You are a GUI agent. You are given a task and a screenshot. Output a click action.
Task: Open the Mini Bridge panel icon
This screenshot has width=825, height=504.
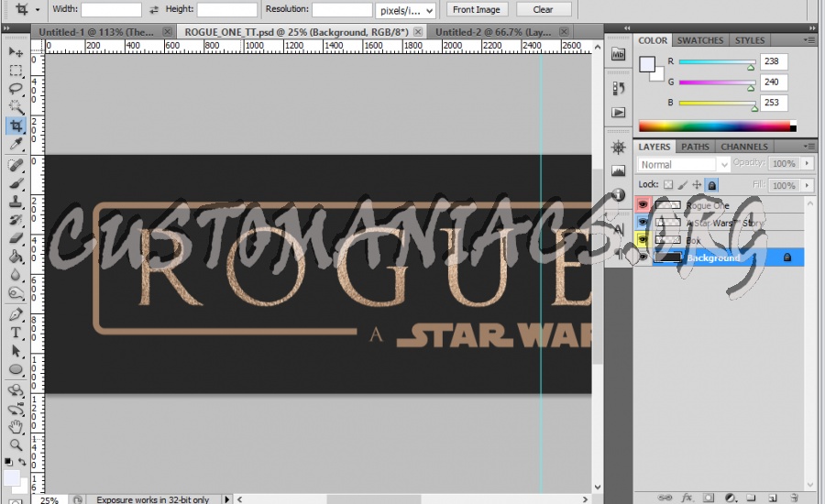[x=618, y=54]
